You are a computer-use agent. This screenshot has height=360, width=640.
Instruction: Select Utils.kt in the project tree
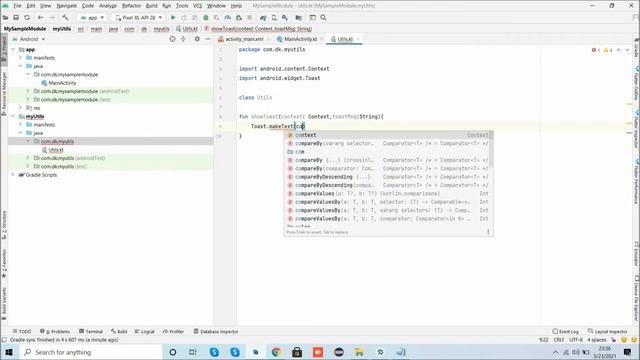(x=56, y=150)
